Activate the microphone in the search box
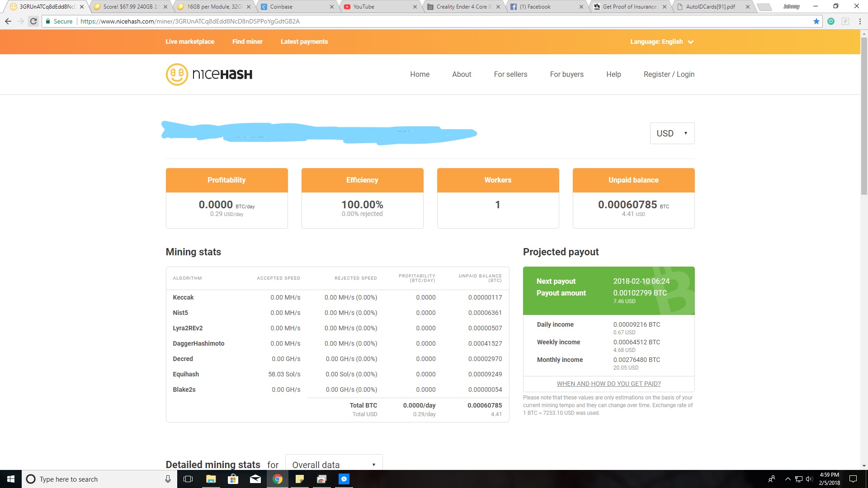The width and height of the screenshot is (868, 488). click(167, 479)
